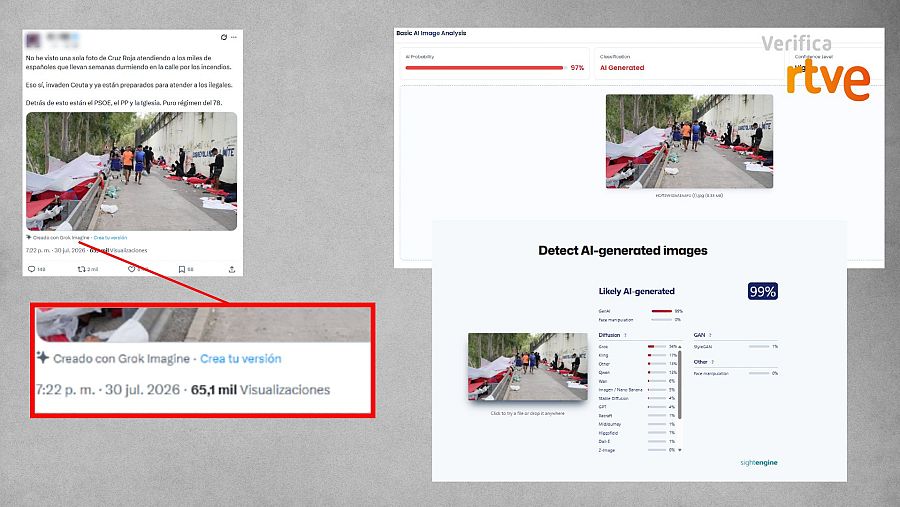Click the 'Likely AI-generated' result text

coord(637,291)
